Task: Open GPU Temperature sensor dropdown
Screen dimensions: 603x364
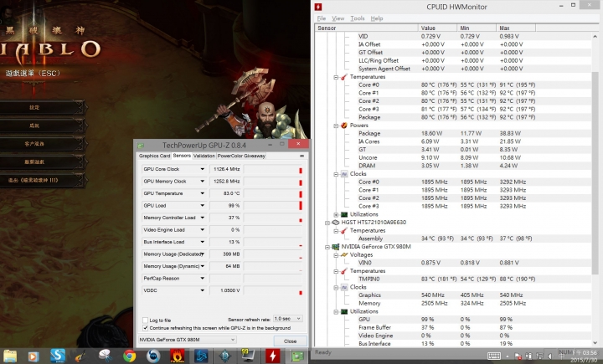Action: click(203, 193)
